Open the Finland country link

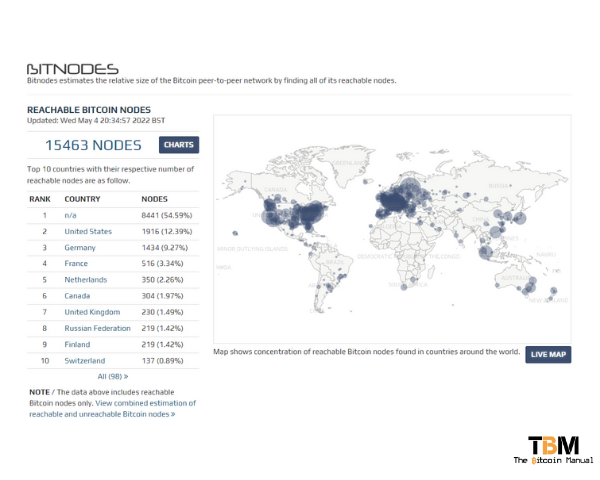click(x=77, y=344)
